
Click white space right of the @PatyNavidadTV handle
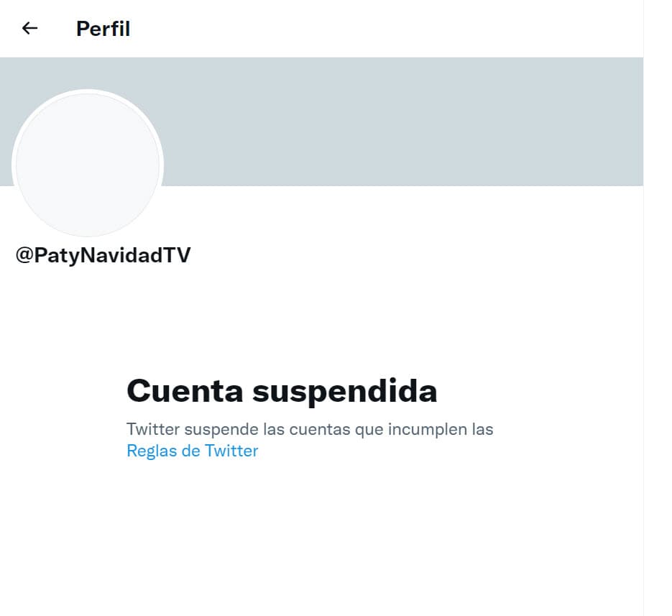pos(415,255)
